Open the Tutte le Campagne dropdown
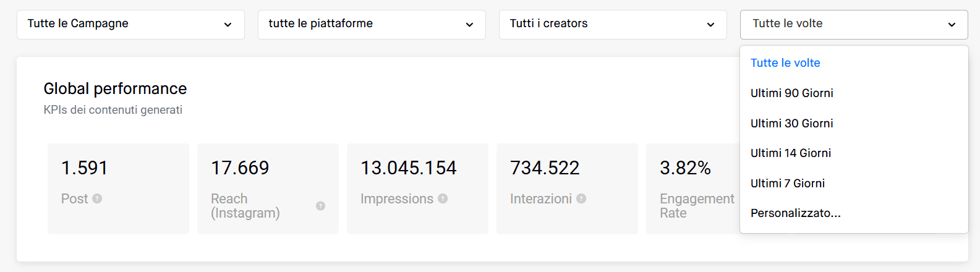Image resolution: width=980 pixels, height=272 pixels. pyautogui.click(x=130, y=24)
